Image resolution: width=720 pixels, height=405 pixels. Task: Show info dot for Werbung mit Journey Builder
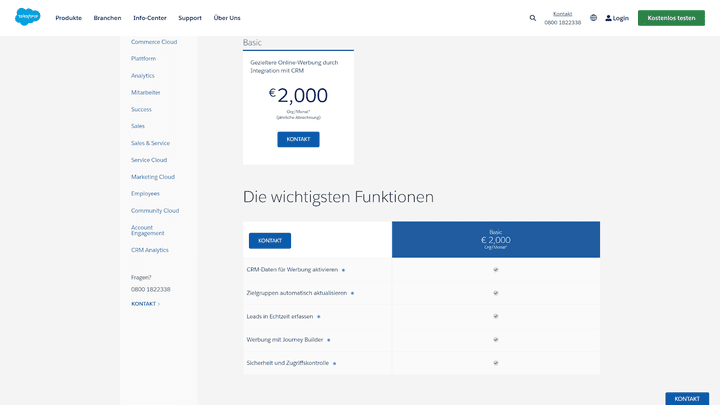coord(328,340)
